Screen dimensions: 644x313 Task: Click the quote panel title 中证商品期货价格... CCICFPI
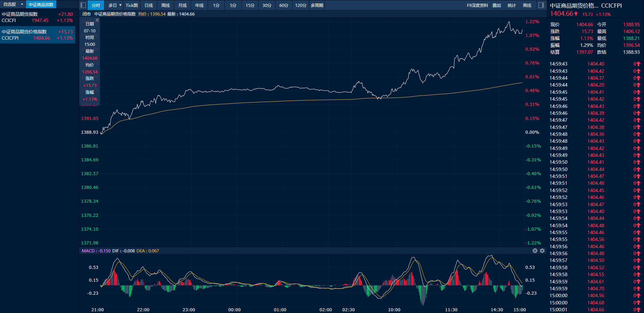[x=586, y=6]
